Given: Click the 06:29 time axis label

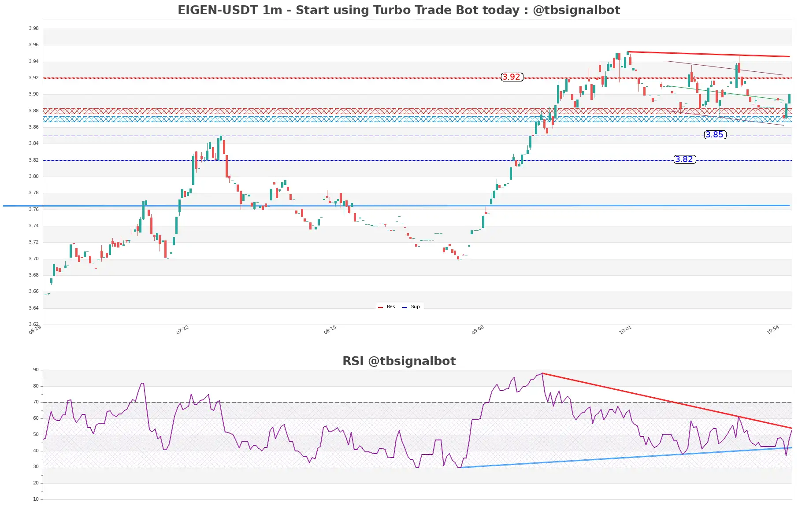Looking at the screenshot, I should 35,330.
